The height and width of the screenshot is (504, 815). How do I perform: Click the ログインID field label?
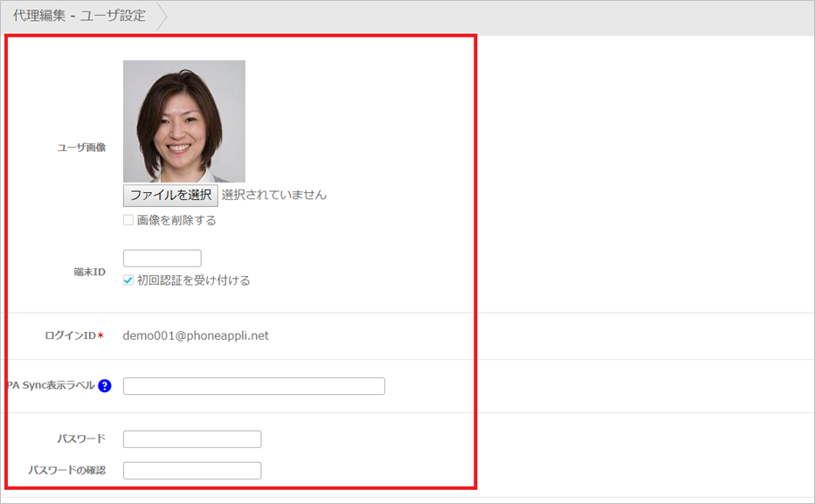[x=70, y=335]
